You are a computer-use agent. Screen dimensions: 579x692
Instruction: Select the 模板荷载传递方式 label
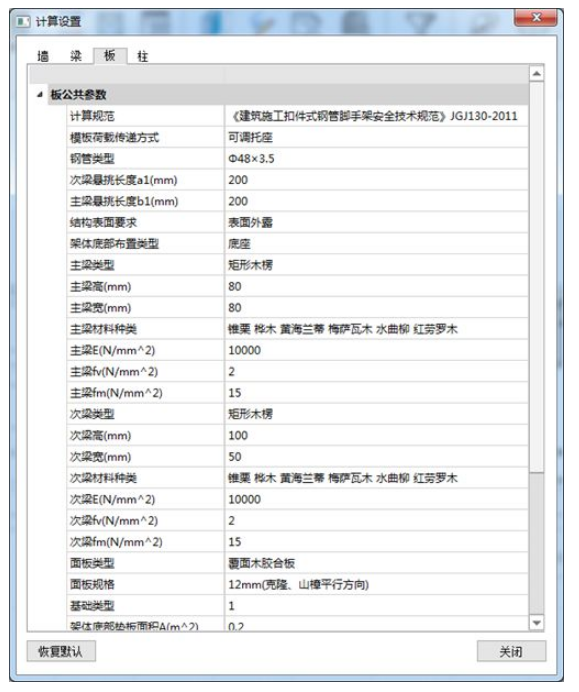tap(114, 137)
